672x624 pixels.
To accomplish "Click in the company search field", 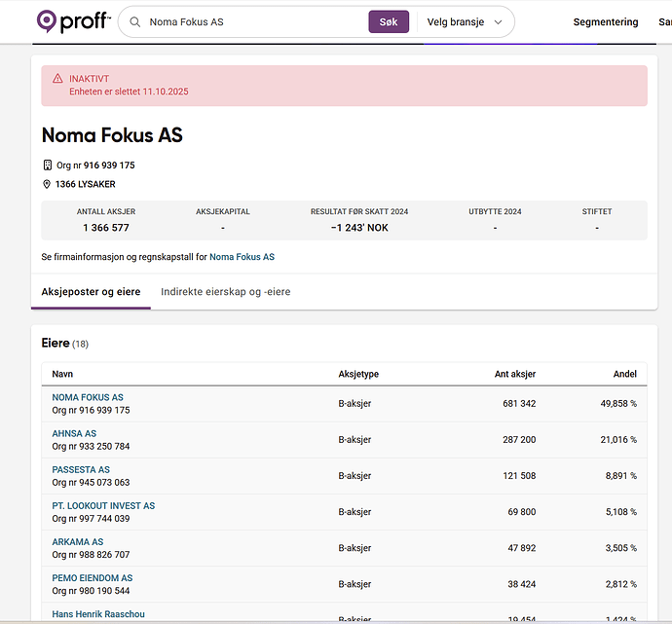I will pyautogui.click(x=253, y=21).
